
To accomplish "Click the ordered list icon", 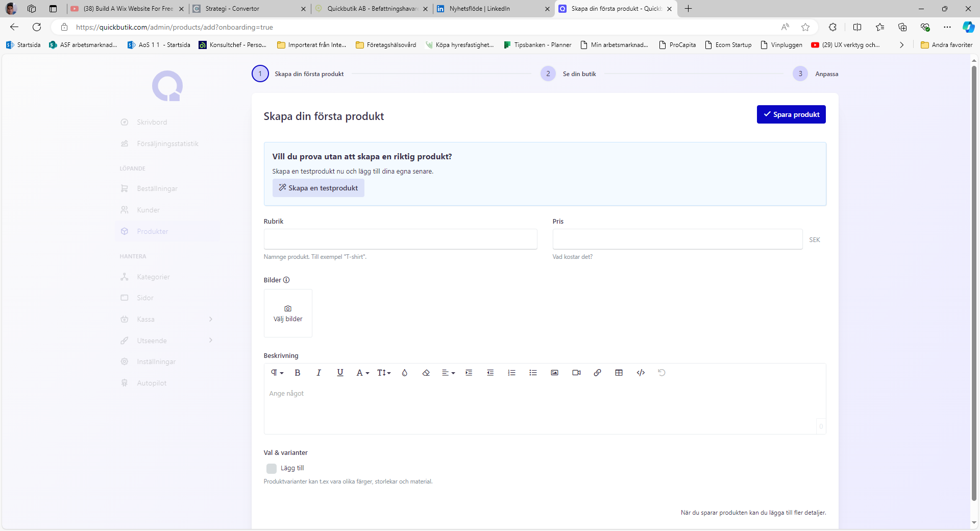I will (x=511, y=373).
